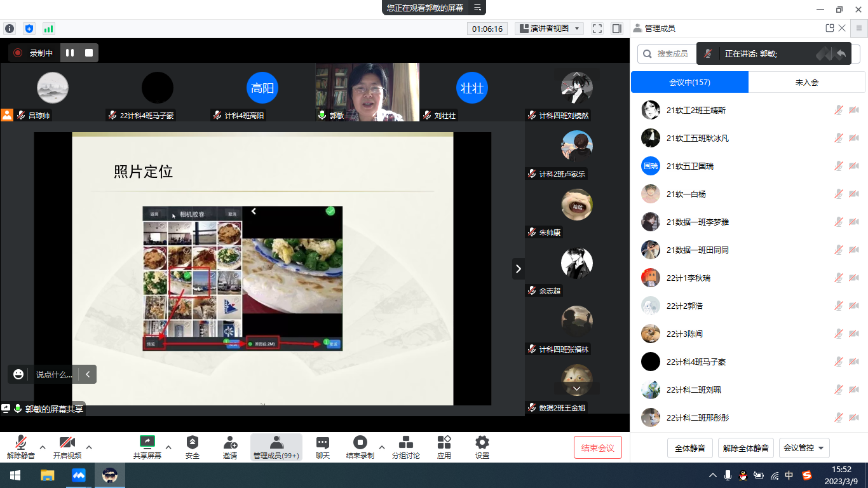Image resolution: width=868 pixels, height=488 pixels.
Task: Expand arrow next to Share Screen
Action: (168, 447)
